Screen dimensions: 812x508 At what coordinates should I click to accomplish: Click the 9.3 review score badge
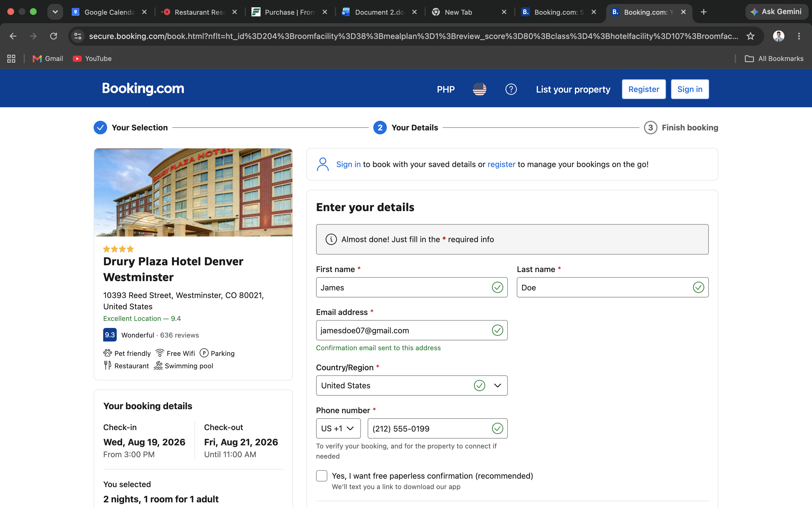110,335
